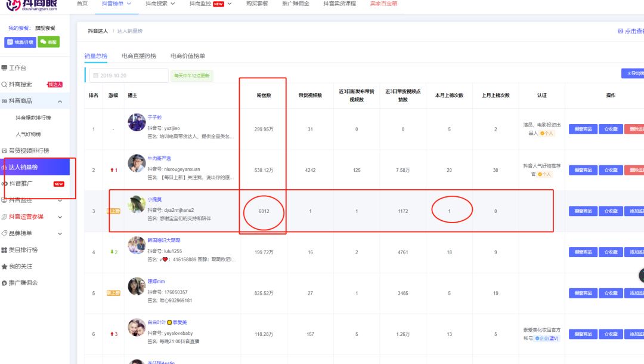
Task: Click the 推广赚佣金 coin icon
Action: click(x=4, y=283)
